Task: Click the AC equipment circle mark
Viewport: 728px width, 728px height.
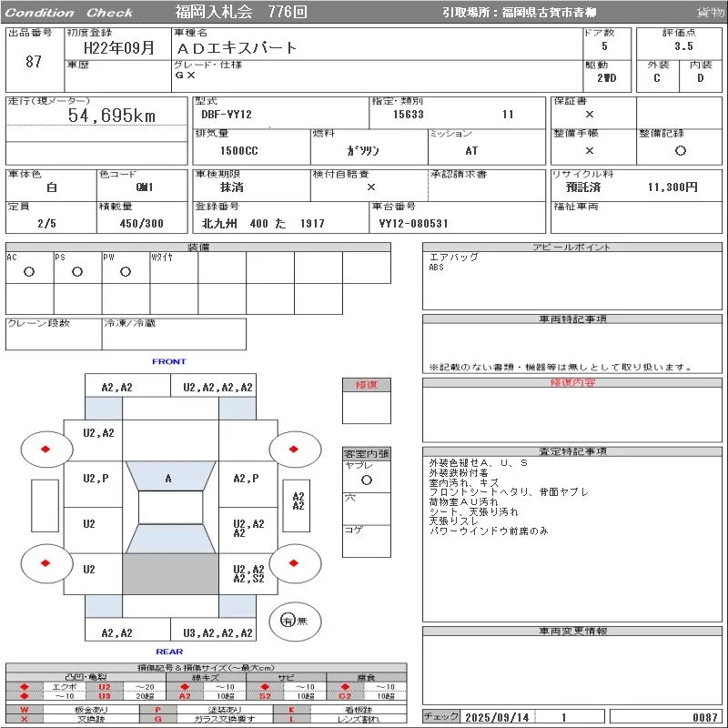Action: pos(28,272)
